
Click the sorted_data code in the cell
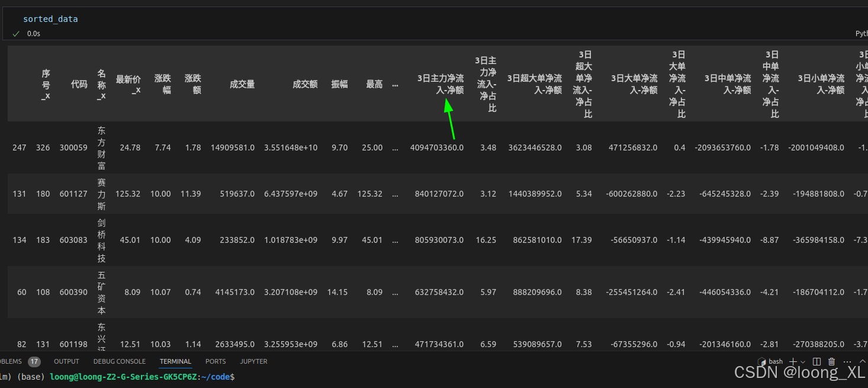(50, 19)
